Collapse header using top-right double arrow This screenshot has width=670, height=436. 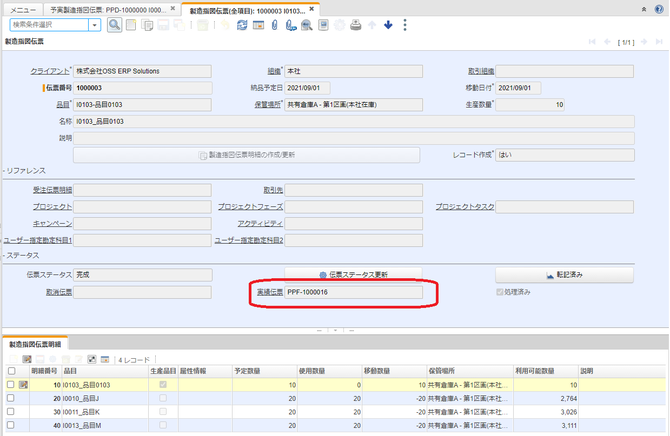(x=644, y=9)
